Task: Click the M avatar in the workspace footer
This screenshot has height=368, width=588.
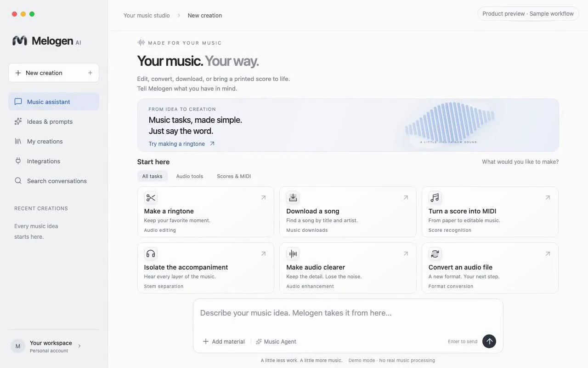Action: tap(18, 346)
